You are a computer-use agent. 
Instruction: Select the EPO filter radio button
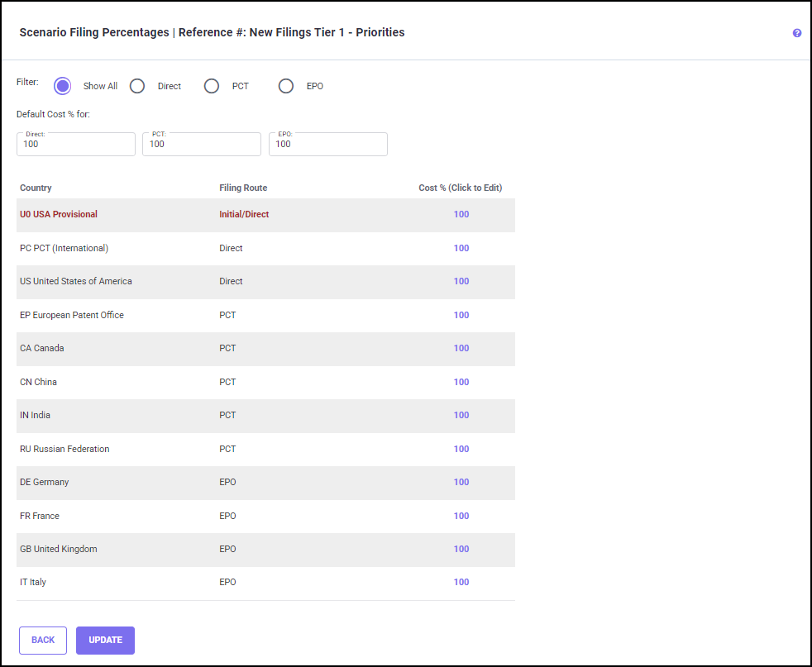tap(286, 86)
